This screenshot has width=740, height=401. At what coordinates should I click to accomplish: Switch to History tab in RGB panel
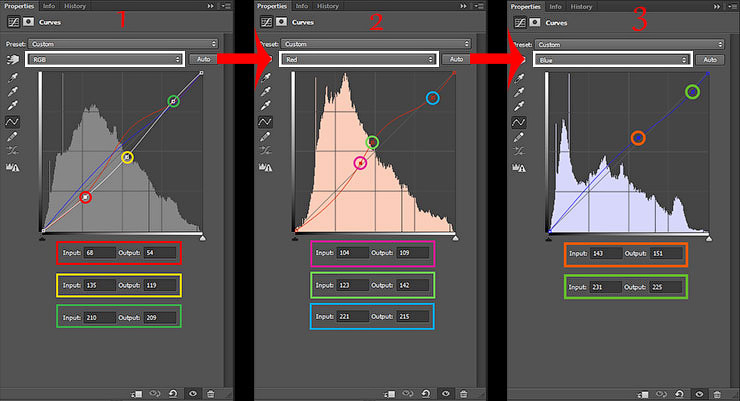coord(75,6)
